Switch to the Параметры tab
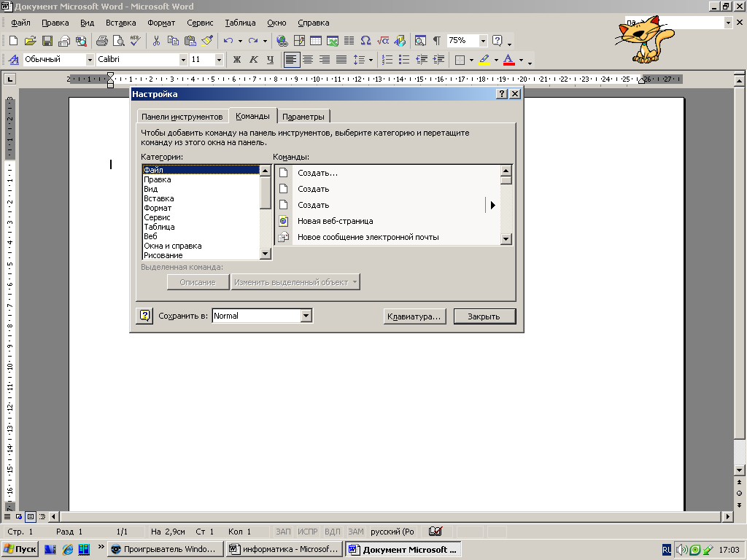Image resolution: width=747 pixels, height=560 pixels. 303,117
